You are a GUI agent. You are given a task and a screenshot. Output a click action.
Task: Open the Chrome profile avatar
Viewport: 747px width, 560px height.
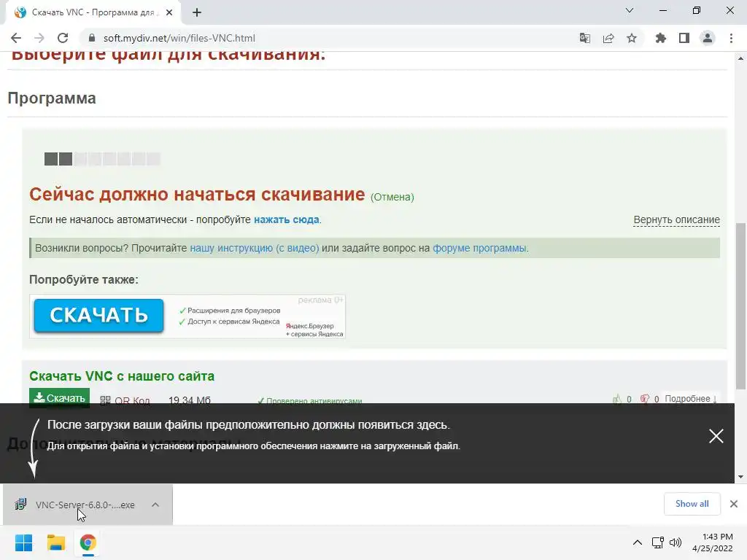pos(708,38)
